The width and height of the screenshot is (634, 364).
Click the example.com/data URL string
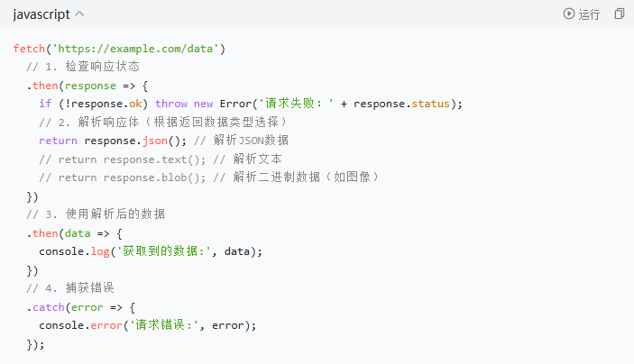138,48
